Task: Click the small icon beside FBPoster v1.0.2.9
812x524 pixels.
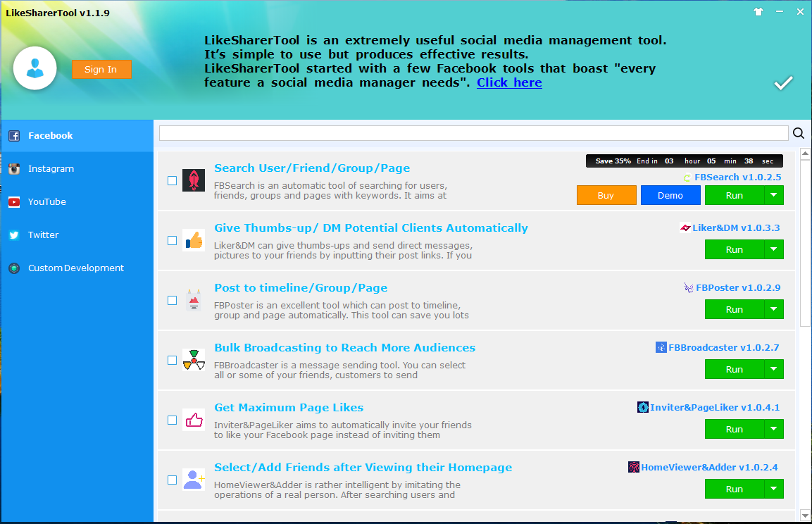Action: pos(689,288)
